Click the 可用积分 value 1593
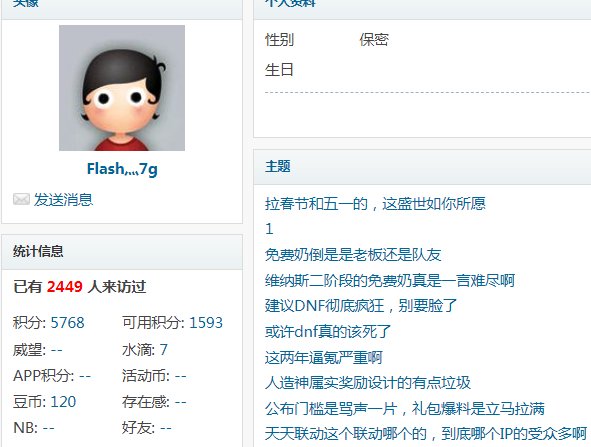The width and height of the screenshot is (591, 447). [206, 323]
